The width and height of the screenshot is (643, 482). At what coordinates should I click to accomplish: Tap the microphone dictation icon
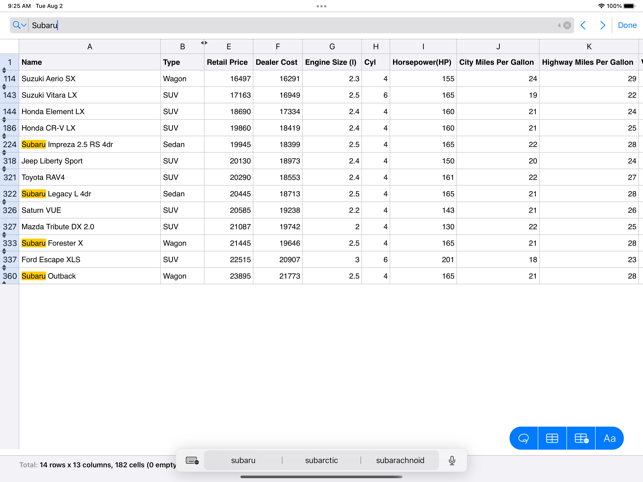[452, 460]
